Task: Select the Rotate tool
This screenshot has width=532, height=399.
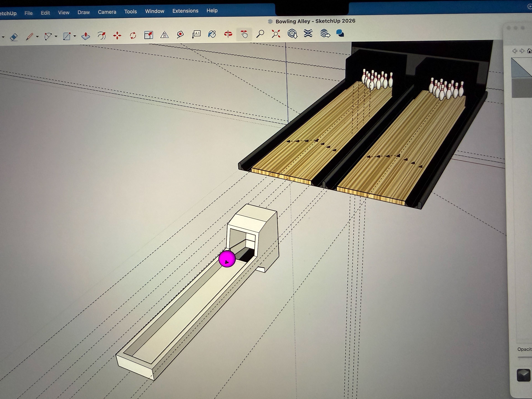Action: point(133,36)
